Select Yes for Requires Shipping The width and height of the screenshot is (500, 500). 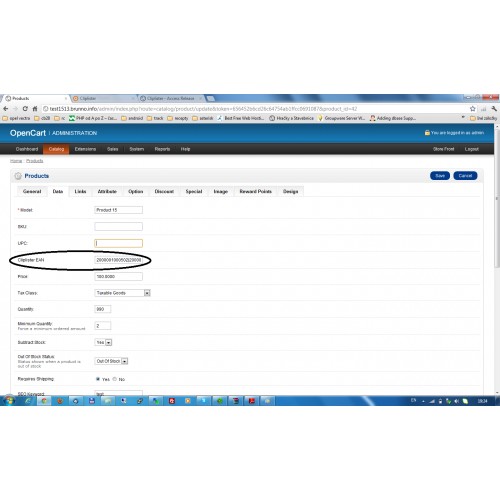(98, 379)
